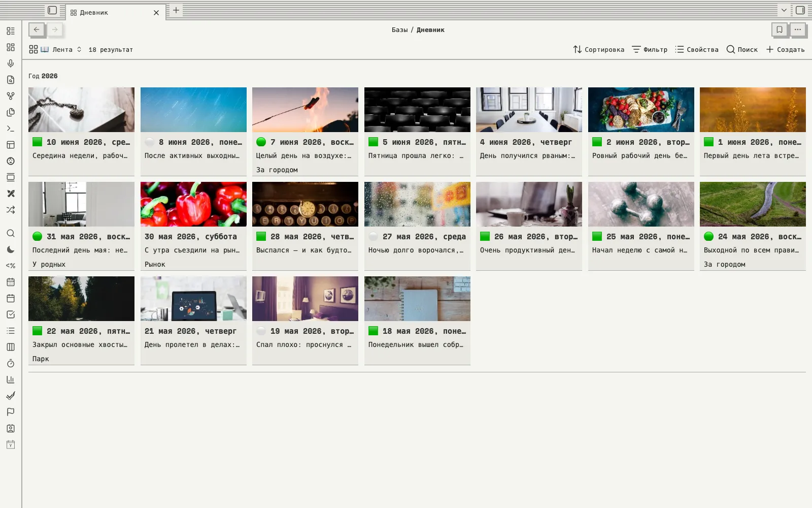The width and height of the screenshot is (812, 508).
Task: Open the Лента view switcher dropdown
Action: pos(55,49)
